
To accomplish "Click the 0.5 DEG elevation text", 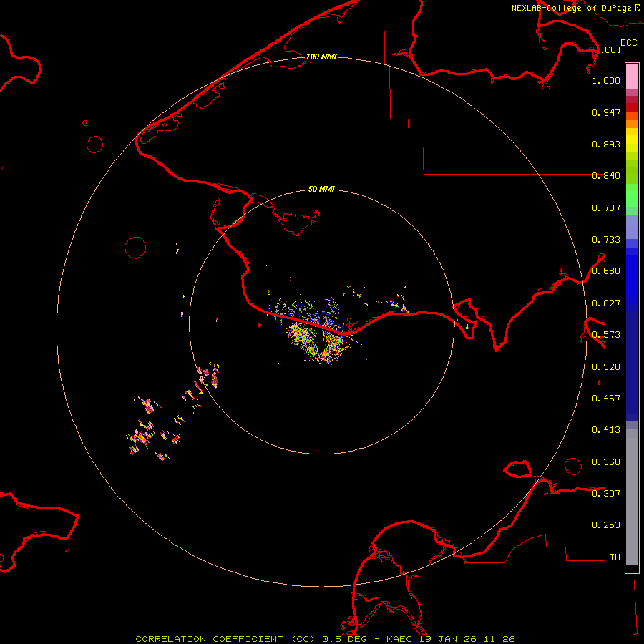I will coord(345,639).
